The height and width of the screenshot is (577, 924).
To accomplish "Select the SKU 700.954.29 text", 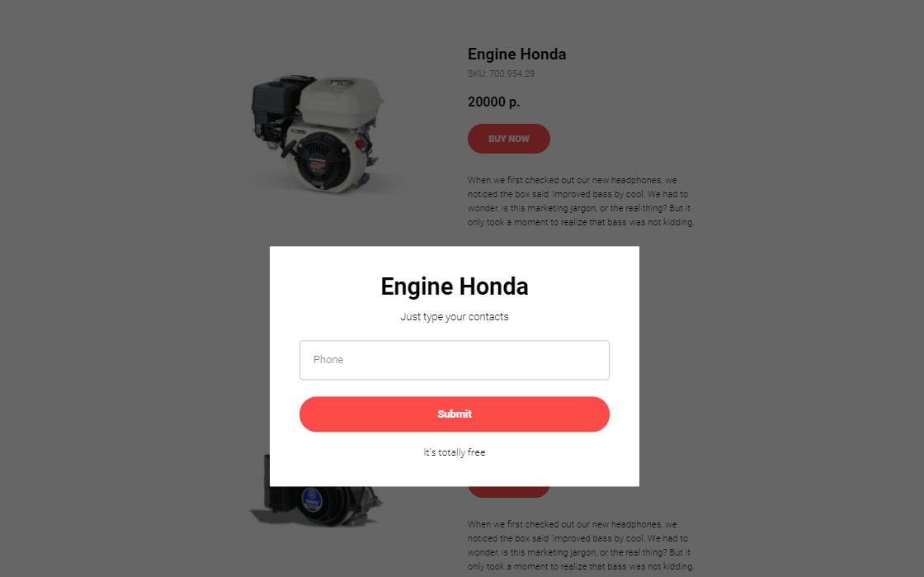I will [x=501, y=73].
